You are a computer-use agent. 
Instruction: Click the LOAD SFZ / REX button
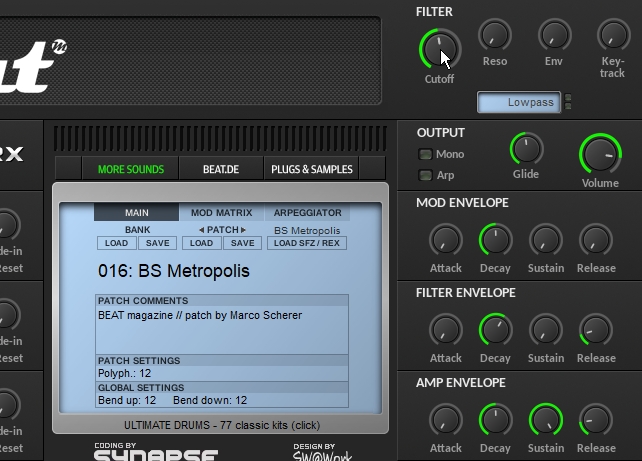point(307,243)
